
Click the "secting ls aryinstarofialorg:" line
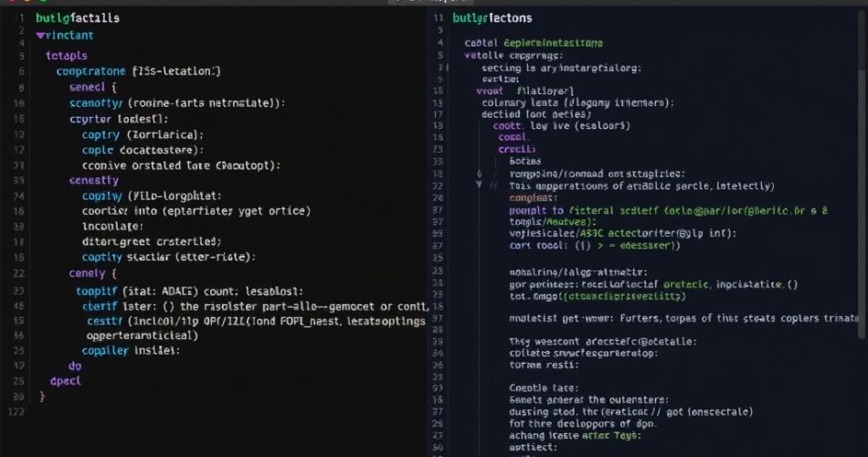click(561, 69)
